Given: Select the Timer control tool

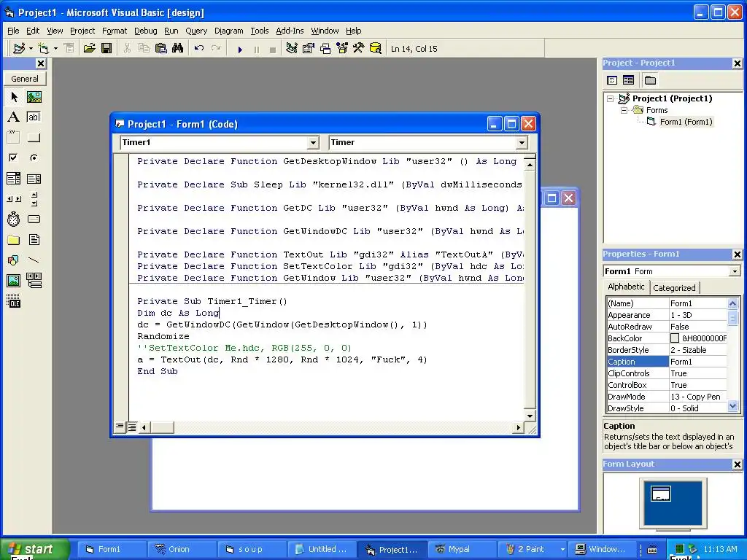Looking at the screenshot, I should [x=14, y=219].
